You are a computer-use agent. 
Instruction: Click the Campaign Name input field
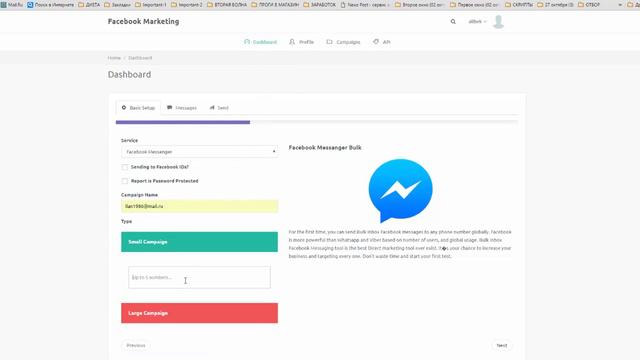pos(200,207)
